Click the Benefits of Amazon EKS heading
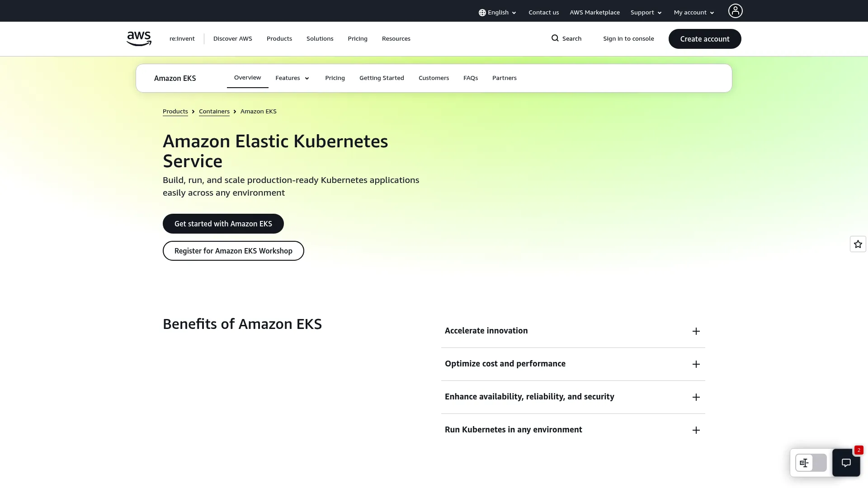This screenshot has width=868, height=488. (242, 324)
